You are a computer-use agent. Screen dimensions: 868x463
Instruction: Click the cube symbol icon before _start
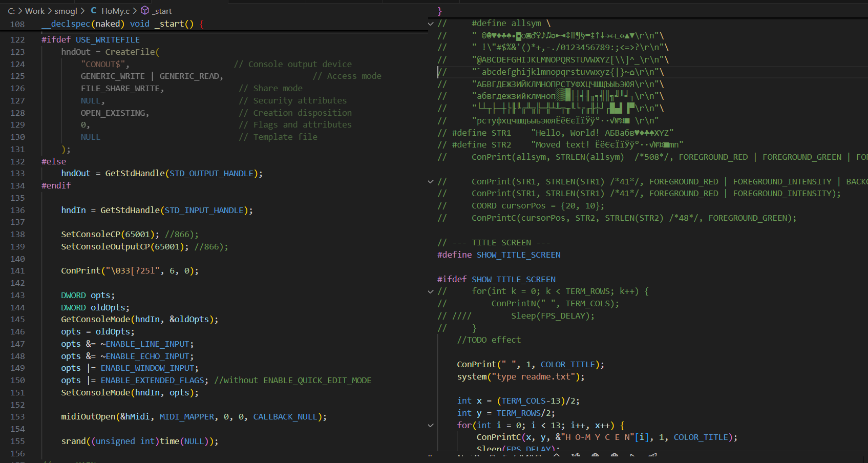pos(145,11)
